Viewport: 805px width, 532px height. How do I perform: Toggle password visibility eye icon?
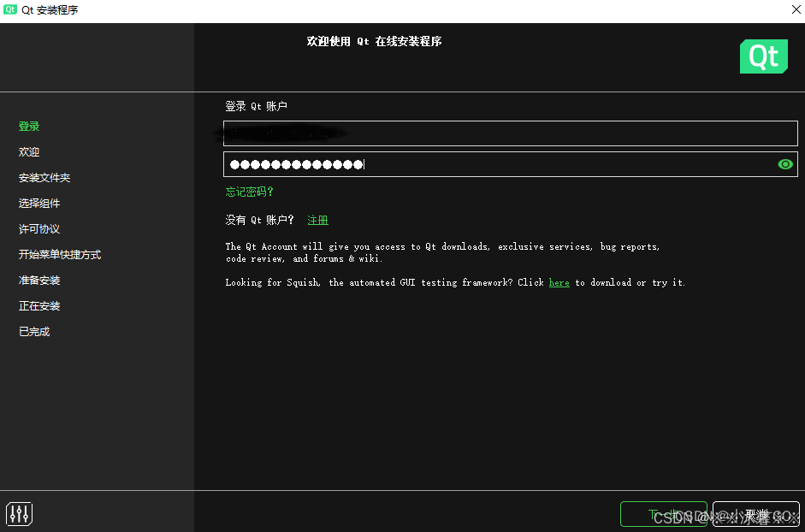[x=785, y=164]
